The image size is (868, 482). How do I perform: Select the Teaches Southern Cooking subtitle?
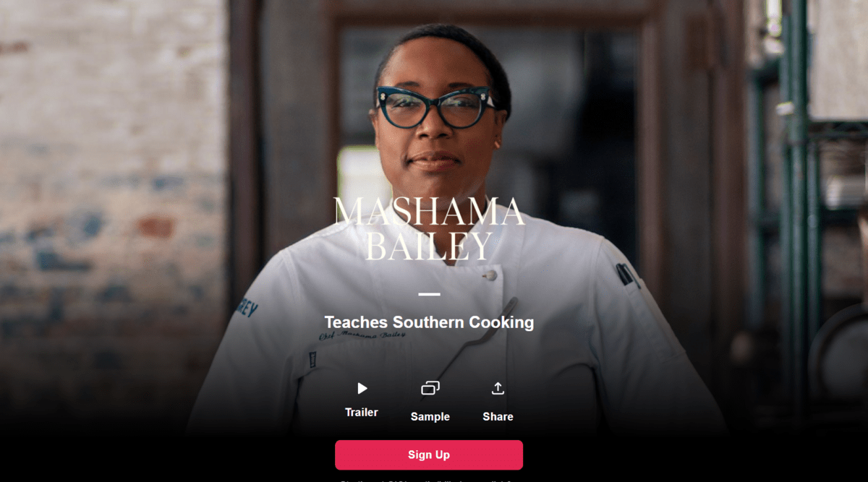pos(429,322)
